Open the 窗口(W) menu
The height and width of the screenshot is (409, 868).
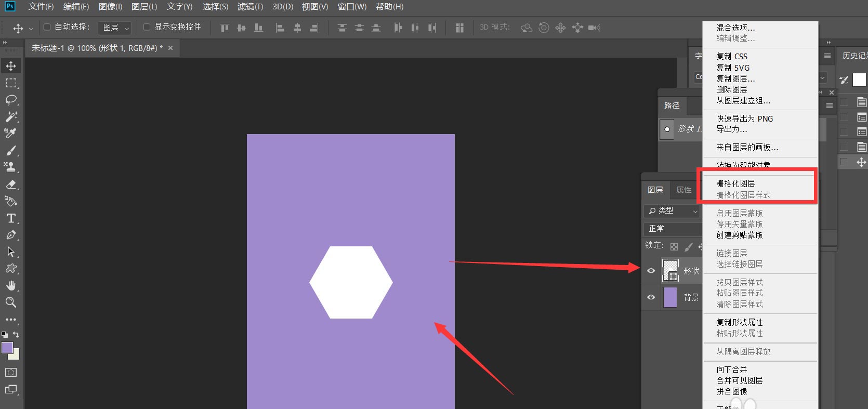(352, 7)
